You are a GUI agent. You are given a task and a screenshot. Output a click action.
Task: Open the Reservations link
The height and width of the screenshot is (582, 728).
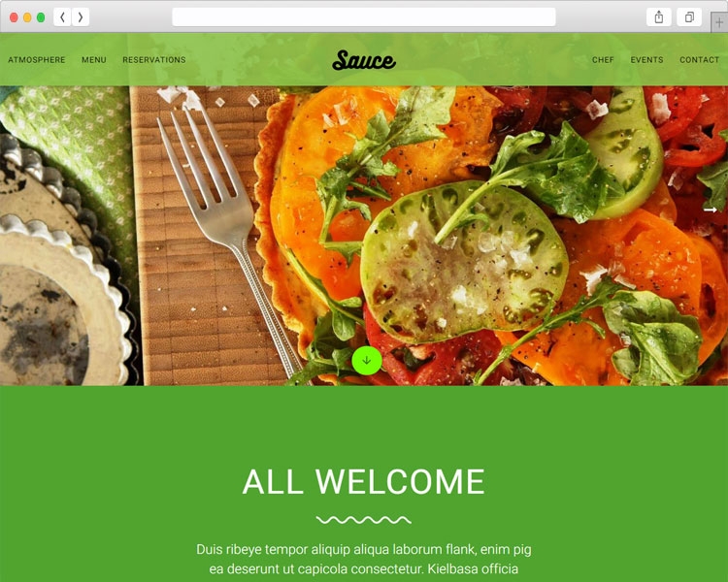coord(154,60)
